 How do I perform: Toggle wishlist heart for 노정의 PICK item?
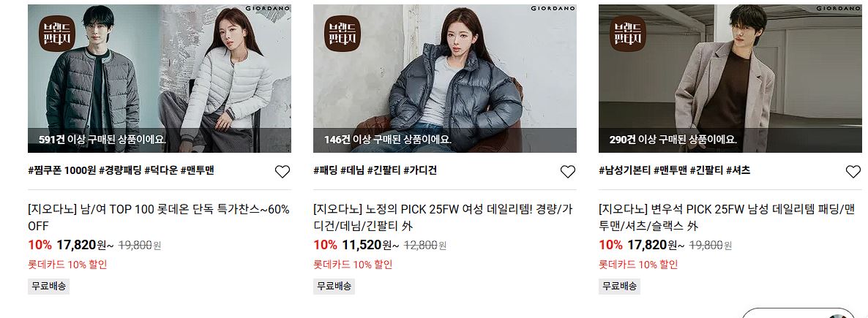click(x=568, y=172)
